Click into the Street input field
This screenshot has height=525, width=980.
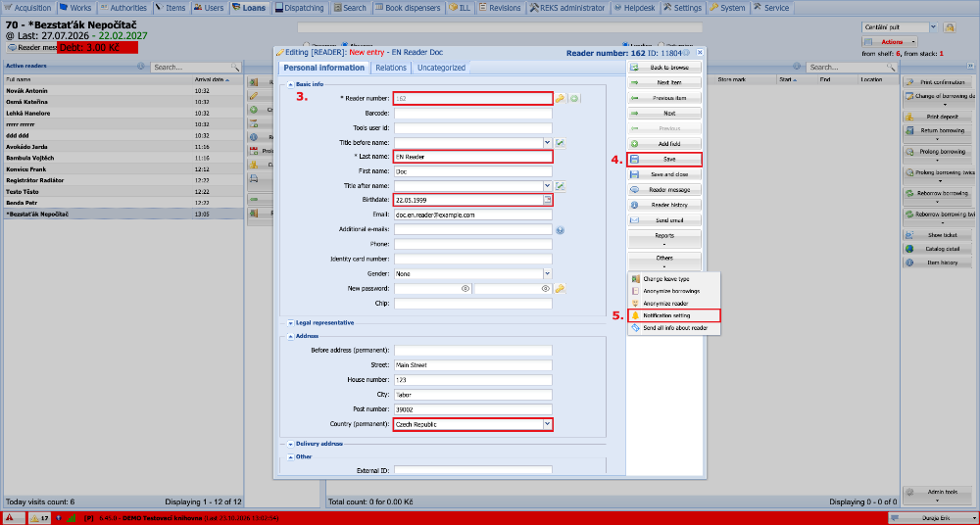[473, 365]
